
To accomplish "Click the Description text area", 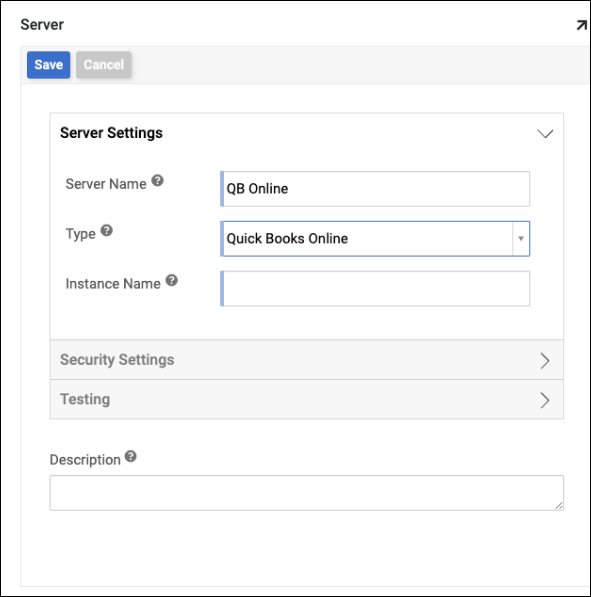I will click(x=307, y=493).
